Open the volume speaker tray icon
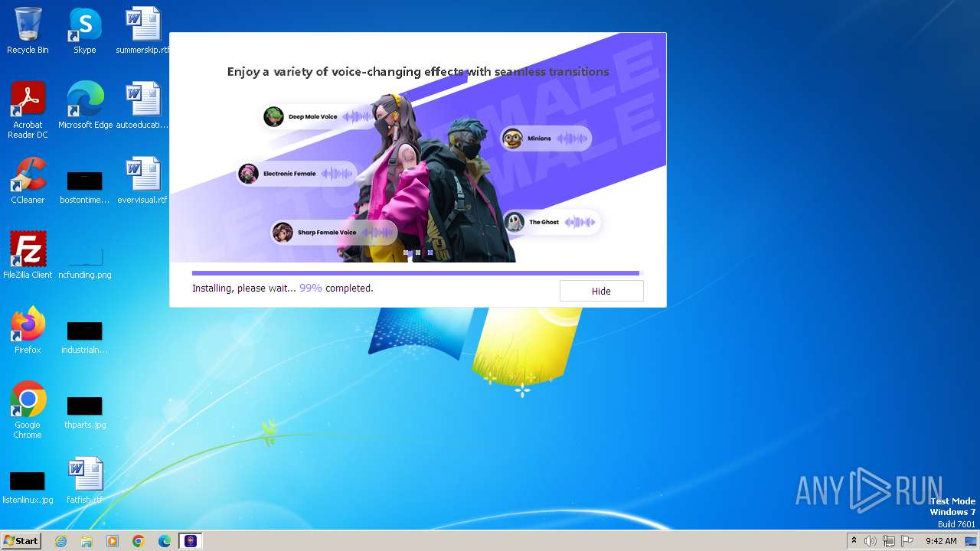Viewport: 980px width, 551px height. click(871, 541)
